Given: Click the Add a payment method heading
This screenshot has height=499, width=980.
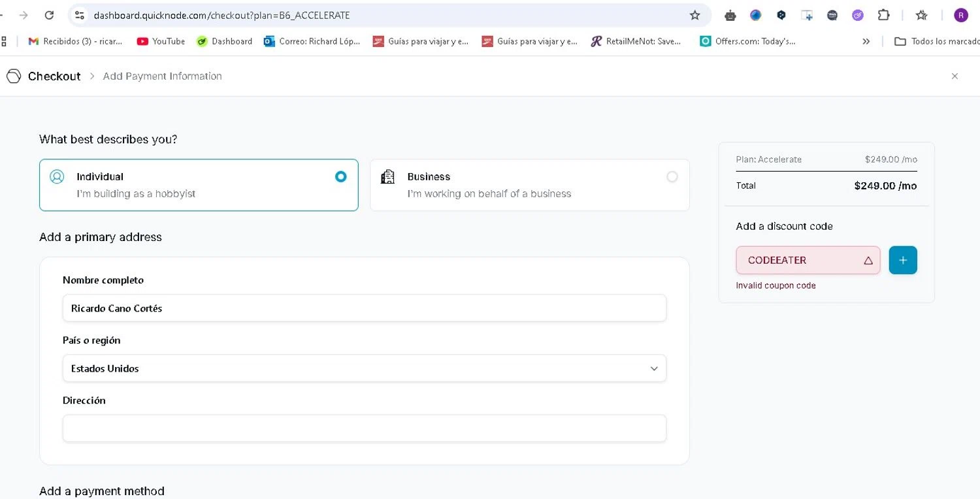Looking at the screenshot, I should 102,491.
